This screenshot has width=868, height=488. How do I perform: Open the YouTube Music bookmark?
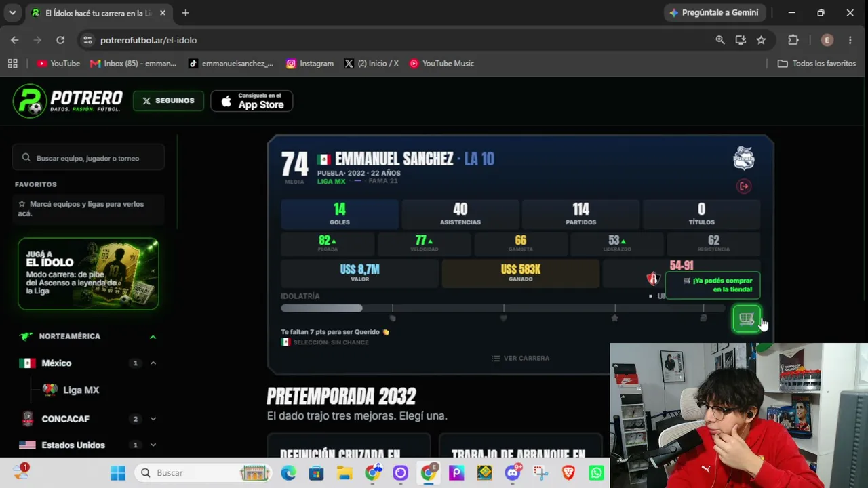[441, 63]
